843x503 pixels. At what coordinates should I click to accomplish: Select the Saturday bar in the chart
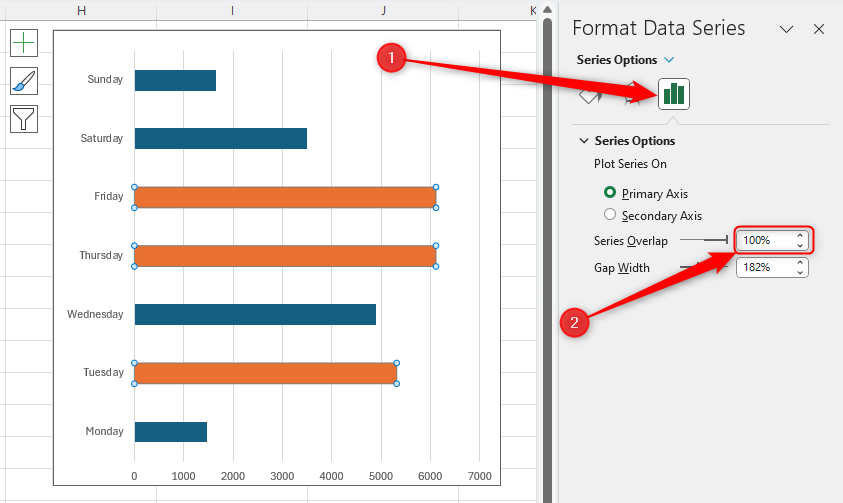[x=221, y=138]
